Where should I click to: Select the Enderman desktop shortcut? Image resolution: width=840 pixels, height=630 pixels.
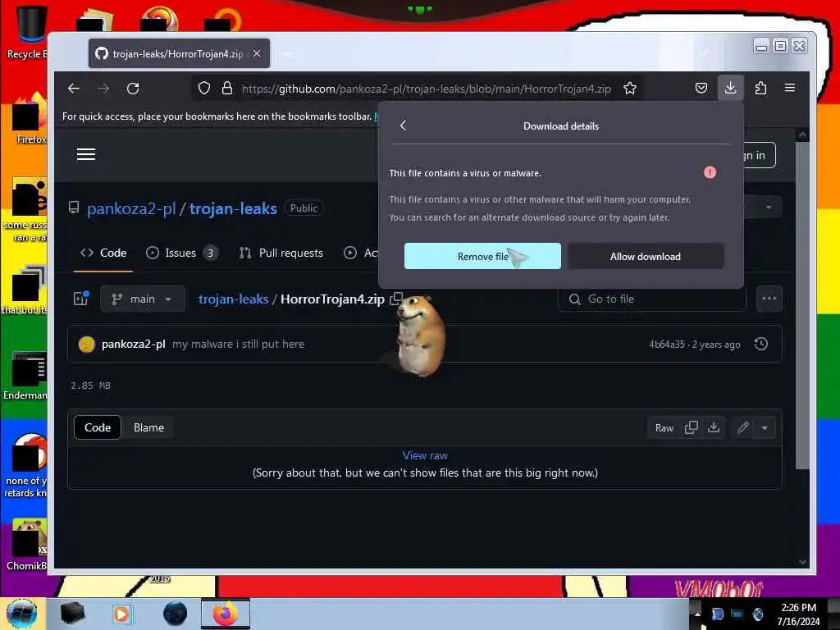point(25,375)
